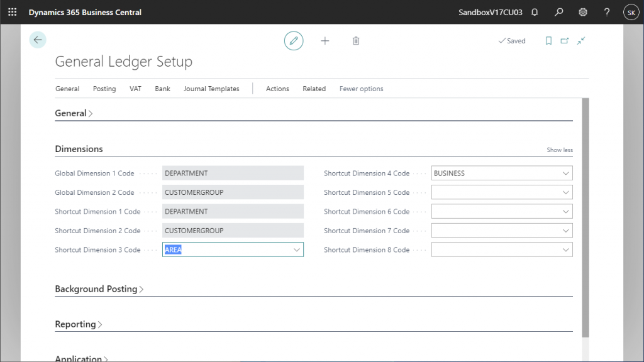Open the Journal Templates menu

tap(211, 89)
